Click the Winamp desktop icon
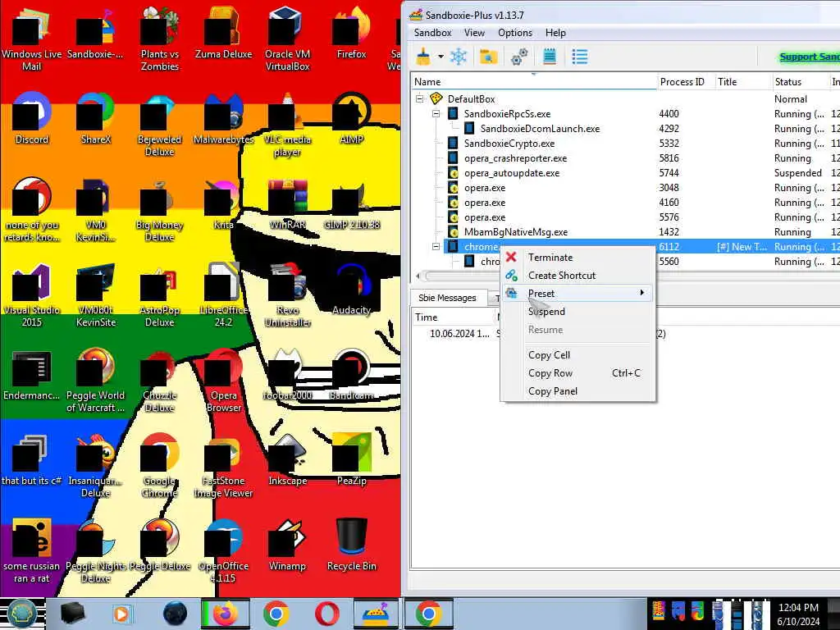840x630 pixels. click(288, 545)
